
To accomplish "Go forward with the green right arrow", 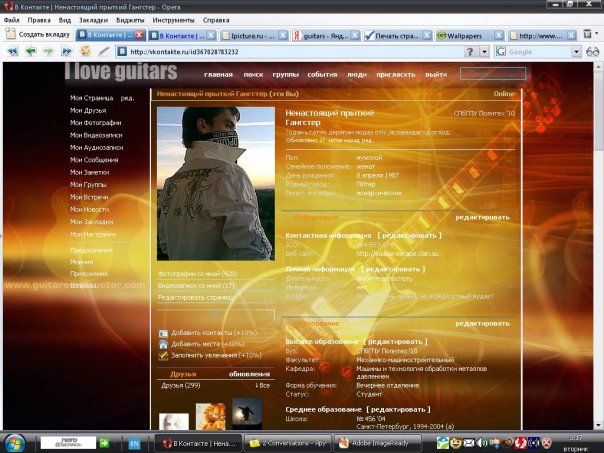I will [x=48, y=51].
